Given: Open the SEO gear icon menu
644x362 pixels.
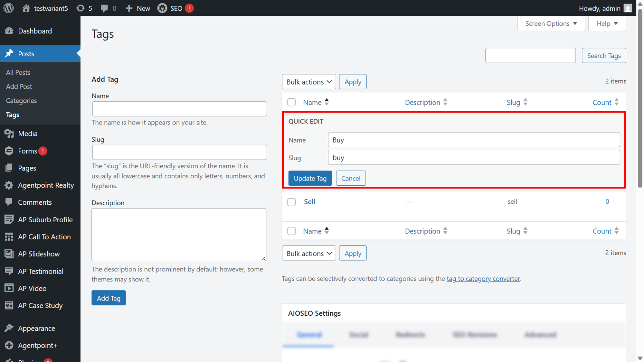Looking at the screenshot, I should (162, 8).
